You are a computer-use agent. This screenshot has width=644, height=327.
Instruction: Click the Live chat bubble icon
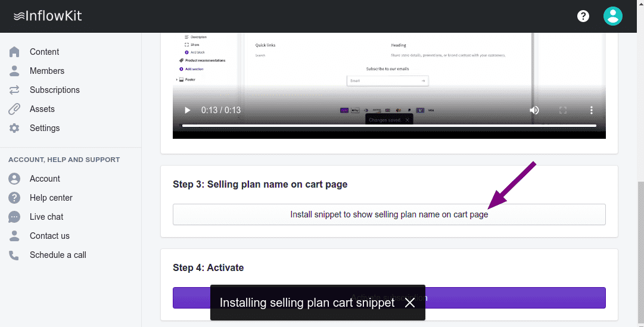tap(15, 217)
